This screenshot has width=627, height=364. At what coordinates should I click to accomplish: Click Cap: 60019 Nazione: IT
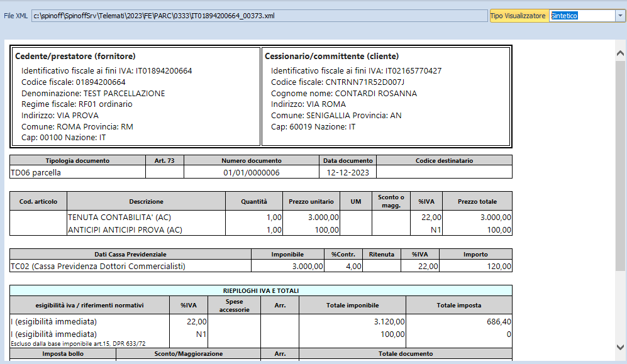[313, 126]
